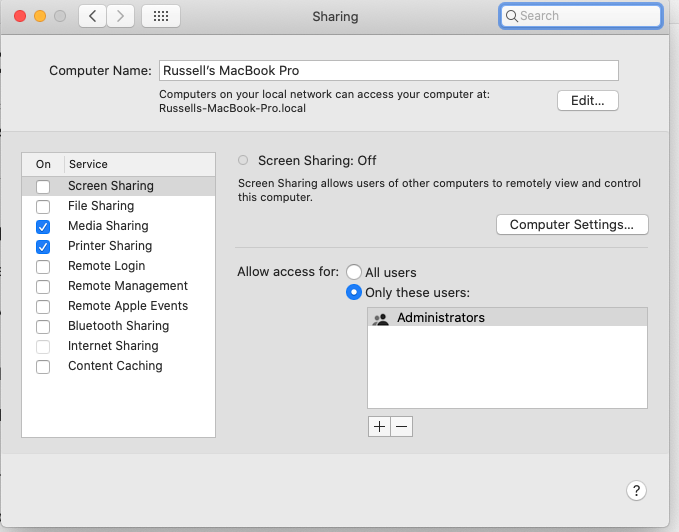Go forward with the right chevron button
The width and height of the screenshot is (679, 532).
(120, 16)
